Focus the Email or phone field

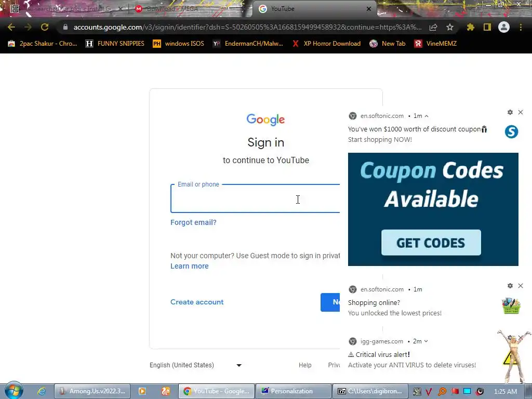255,199
